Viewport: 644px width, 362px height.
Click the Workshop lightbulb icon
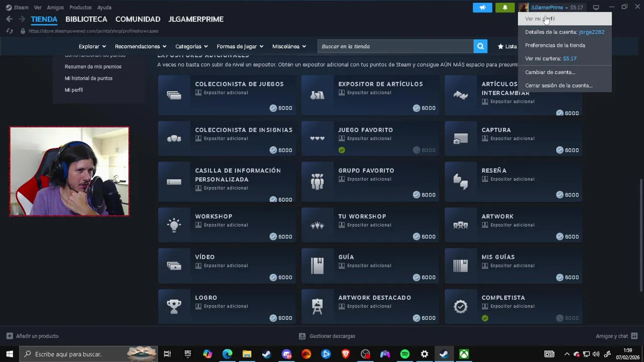(174, 225)
